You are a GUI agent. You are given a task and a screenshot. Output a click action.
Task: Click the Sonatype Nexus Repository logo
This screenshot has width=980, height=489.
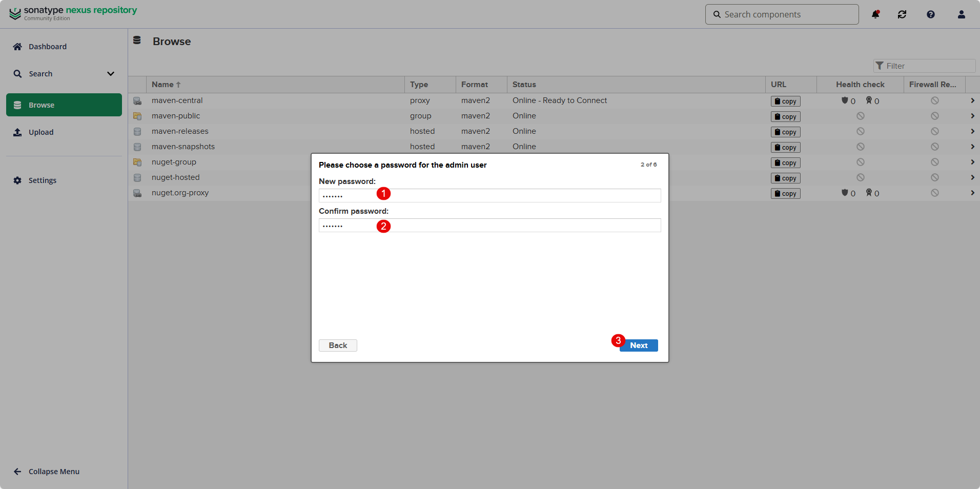pos(73,13)
